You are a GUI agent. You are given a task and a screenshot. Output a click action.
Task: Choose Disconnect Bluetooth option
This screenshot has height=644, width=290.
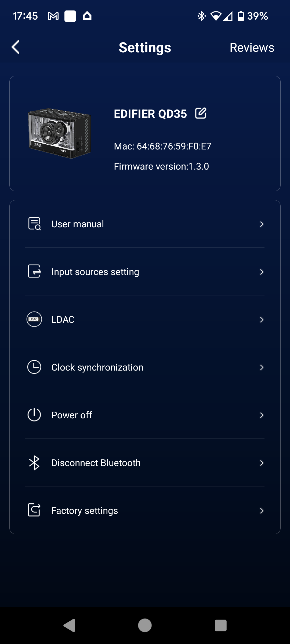pos(145,463)
